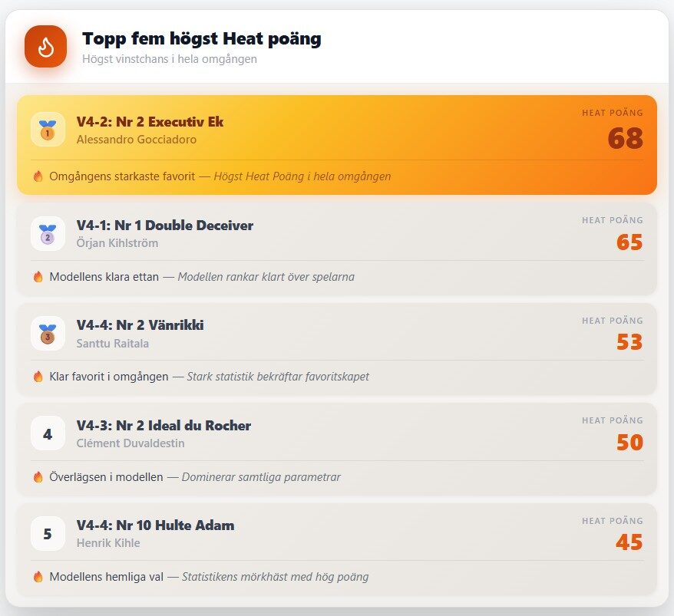Click the gold medal rank 1 icon
Image resolution: width=674 pixels, height=616 pixels.
coord(48,130)
